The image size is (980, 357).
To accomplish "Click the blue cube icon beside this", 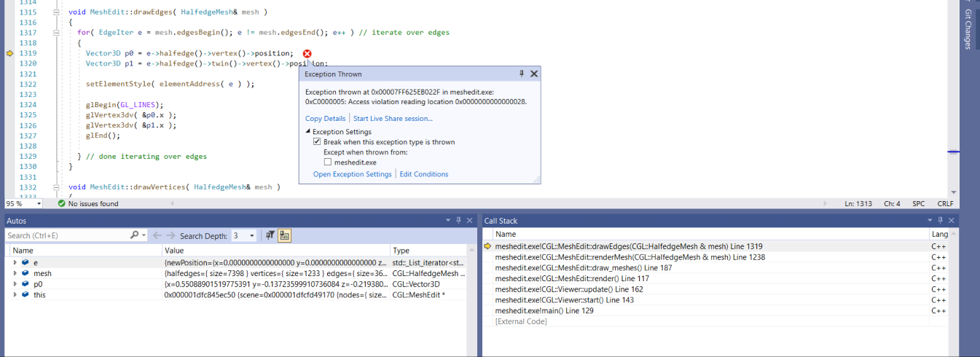I will pos(26,294).
